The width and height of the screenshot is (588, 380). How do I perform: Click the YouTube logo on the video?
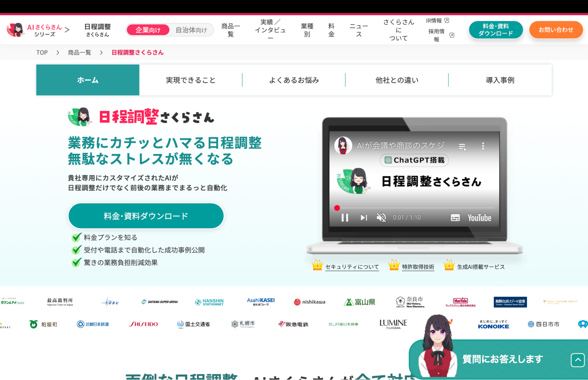479,217
